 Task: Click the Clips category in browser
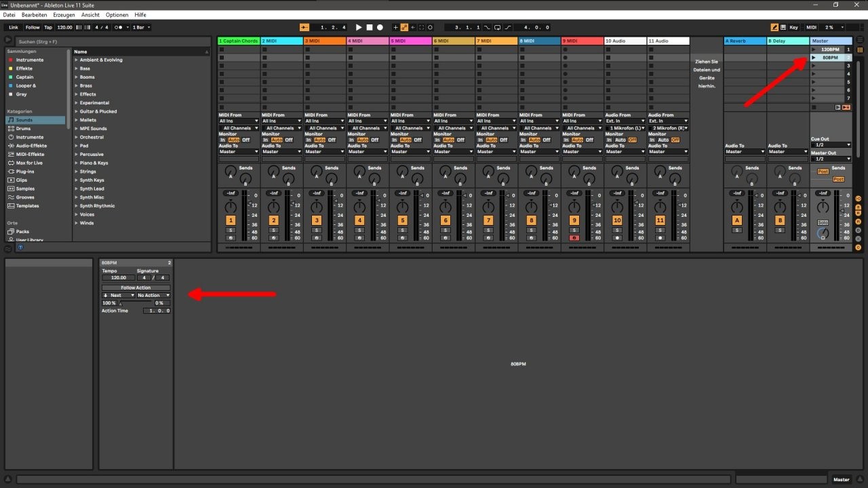(22, 180)
